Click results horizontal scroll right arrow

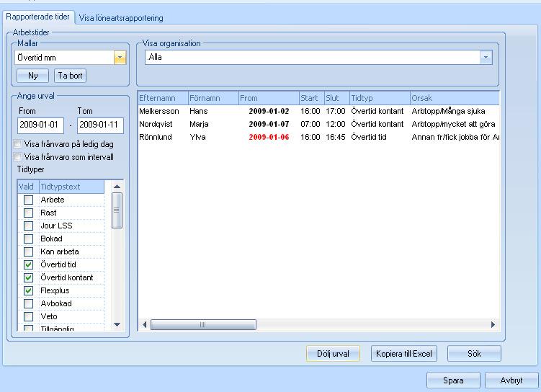[493, 324]
